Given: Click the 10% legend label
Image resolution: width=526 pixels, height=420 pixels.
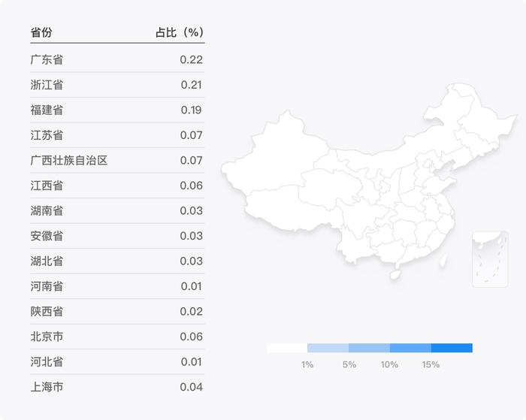Looking at the screenshot, I should point(389,364).
